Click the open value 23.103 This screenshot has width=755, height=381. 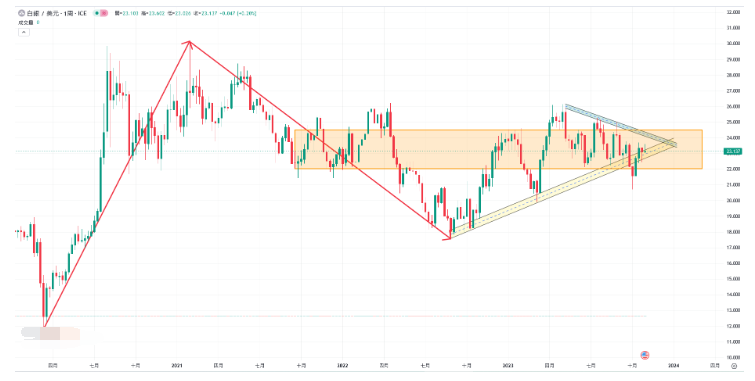pos(130,13)
